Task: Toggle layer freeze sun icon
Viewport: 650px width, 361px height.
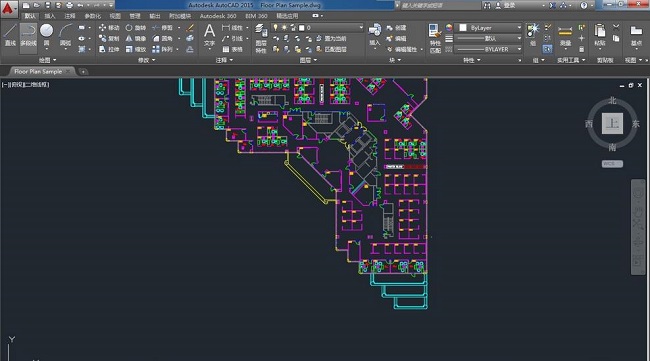Action: click(284, 27)
